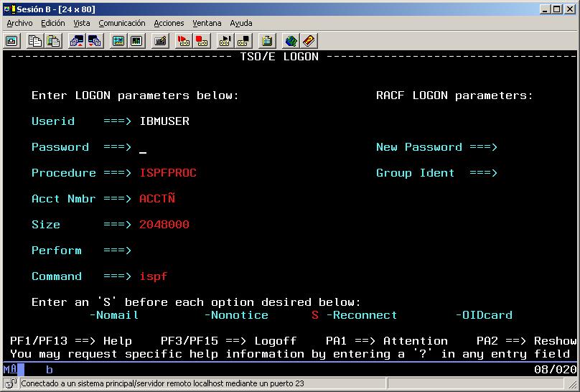Open the globe Support toolbar icon

tap(291, 41)
